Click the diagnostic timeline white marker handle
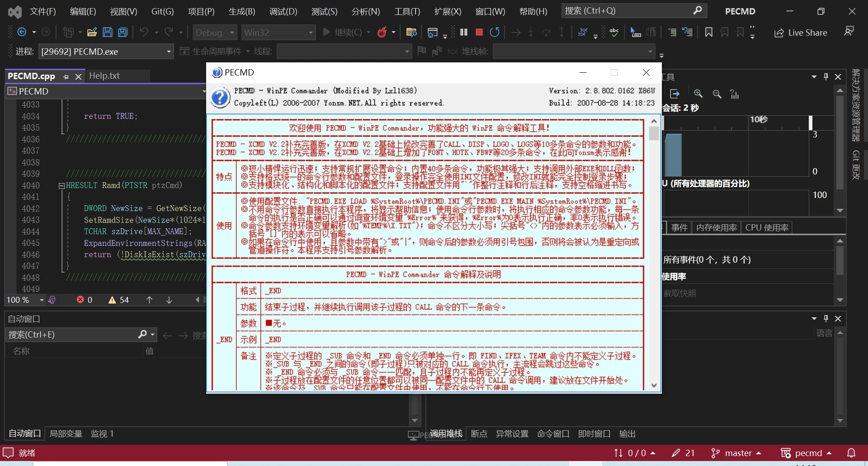The image size is (868, 466). [x=811, y=122]
